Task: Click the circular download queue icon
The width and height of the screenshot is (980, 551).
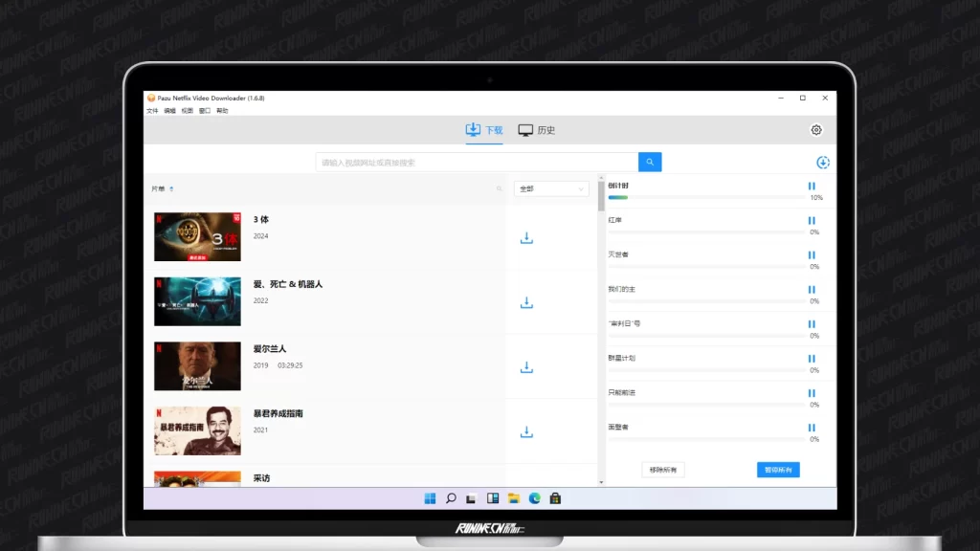Action: click(x=822, y=163)
